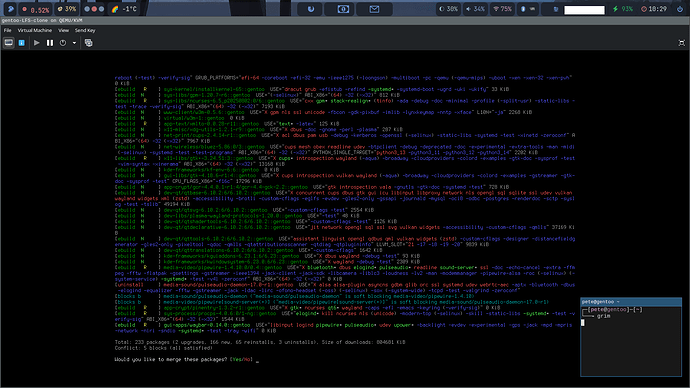Open the mail envelope icon
Image resolution: width=690 pixels, height=388 pixels.
(374, 9)
